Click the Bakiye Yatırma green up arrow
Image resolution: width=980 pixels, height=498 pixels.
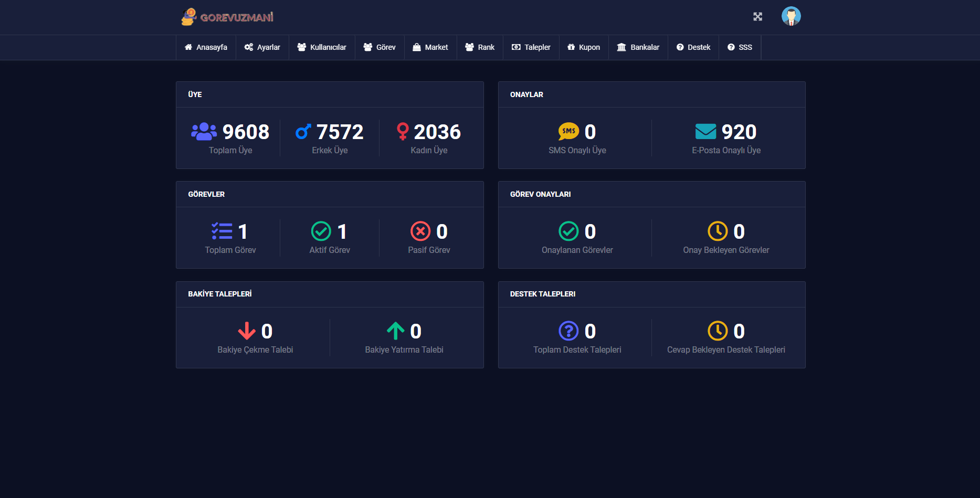[396, 331]
